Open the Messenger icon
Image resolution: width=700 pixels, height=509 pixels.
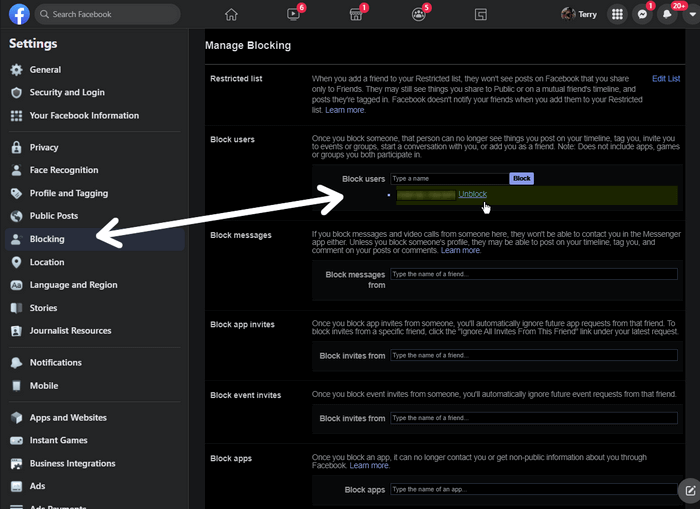tap(642, 15)
